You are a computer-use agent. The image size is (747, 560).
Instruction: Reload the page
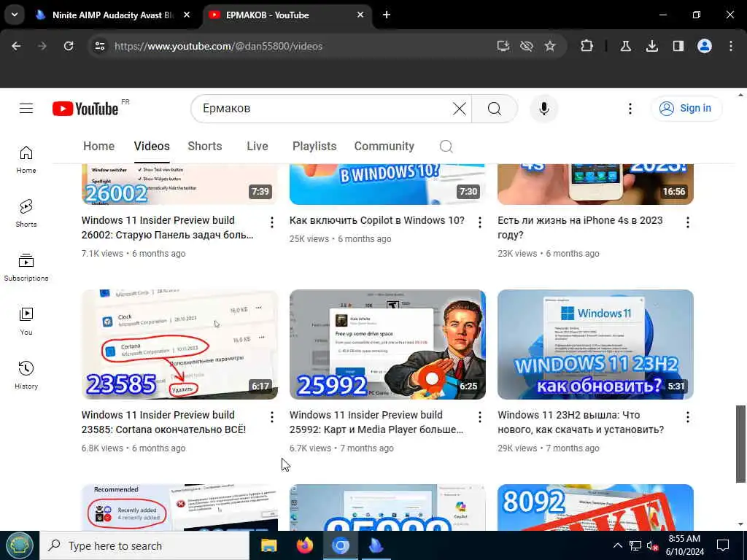69,46
